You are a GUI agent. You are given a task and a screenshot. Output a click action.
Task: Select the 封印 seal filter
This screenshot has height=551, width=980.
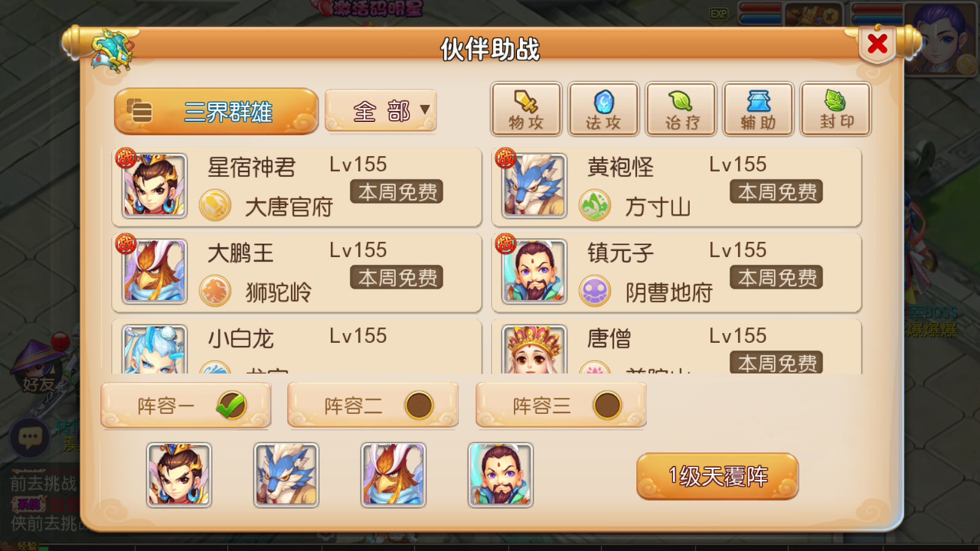point(836,109)
